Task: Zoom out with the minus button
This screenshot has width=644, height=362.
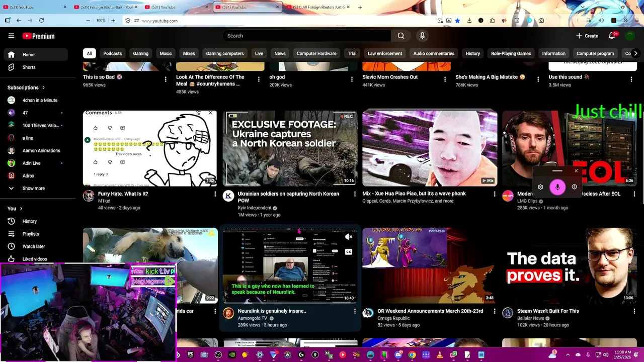Action: (x=88, y=21)
